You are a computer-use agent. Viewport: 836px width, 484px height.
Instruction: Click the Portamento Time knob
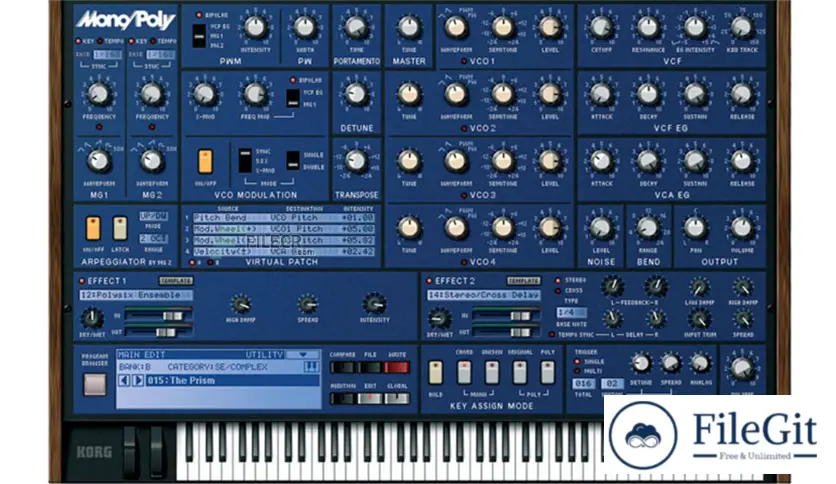coord(356,27)
